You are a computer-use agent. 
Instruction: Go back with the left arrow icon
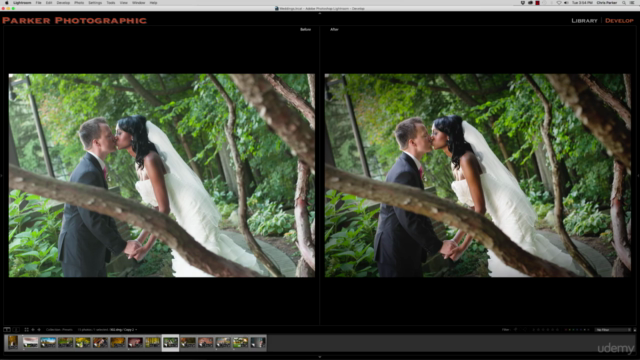click(x=33, y=329)
